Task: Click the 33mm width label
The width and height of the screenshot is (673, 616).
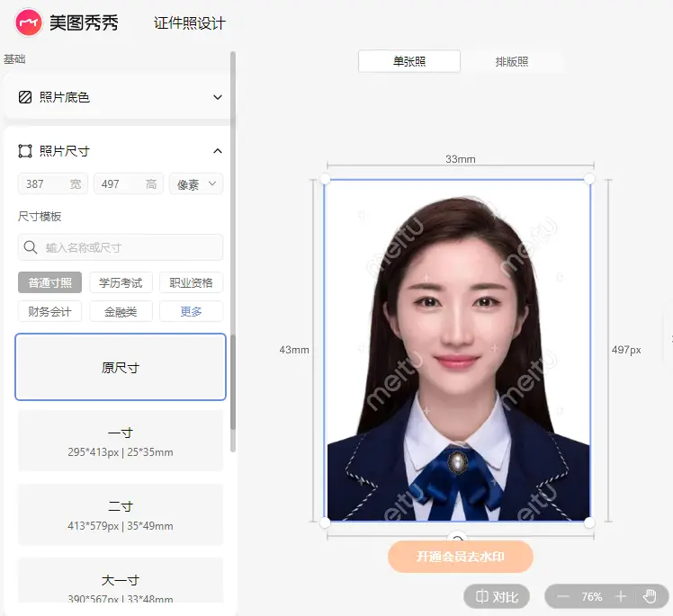Action: (461, 159)
